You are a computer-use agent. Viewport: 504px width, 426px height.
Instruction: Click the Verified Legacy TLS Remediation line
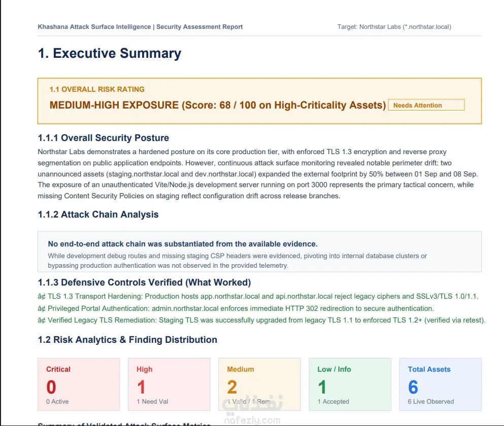tap(261, 321)
